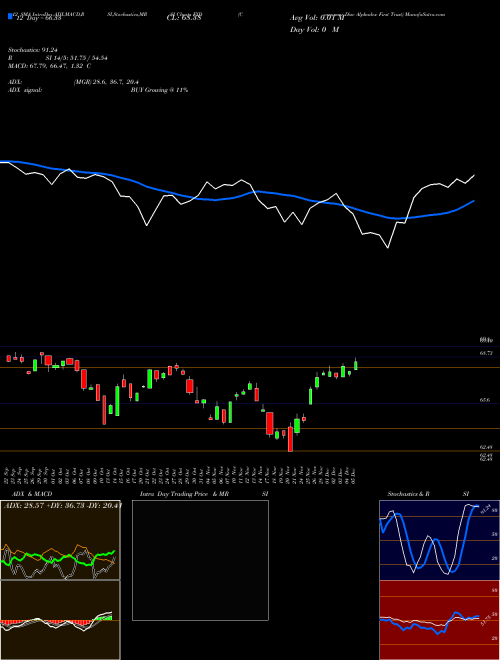Open the MACD histogram panel

pyautogui.click(x=60, y=620)
